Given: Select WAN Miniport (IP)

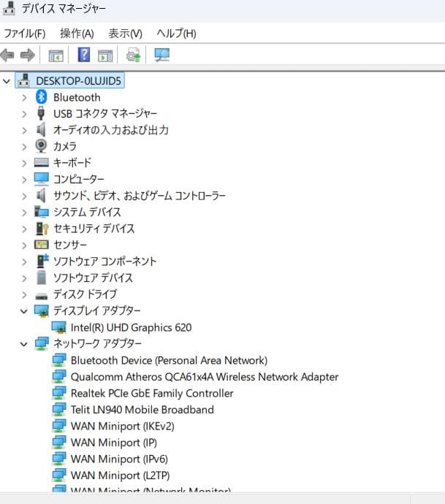Looking at the screenshot, I should 114,443.
